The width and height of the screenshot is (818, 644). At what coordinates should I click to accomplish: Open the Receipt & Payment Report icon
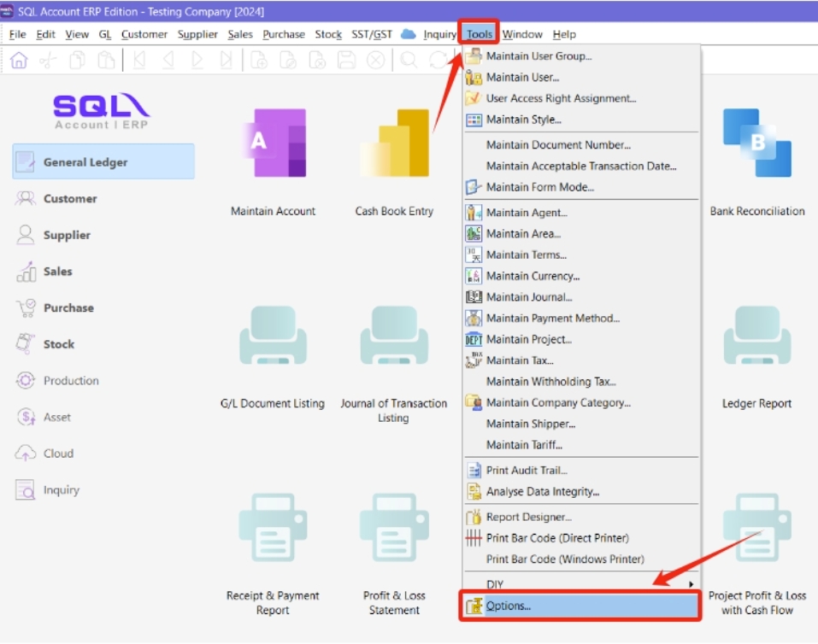[x=273, y=528]
